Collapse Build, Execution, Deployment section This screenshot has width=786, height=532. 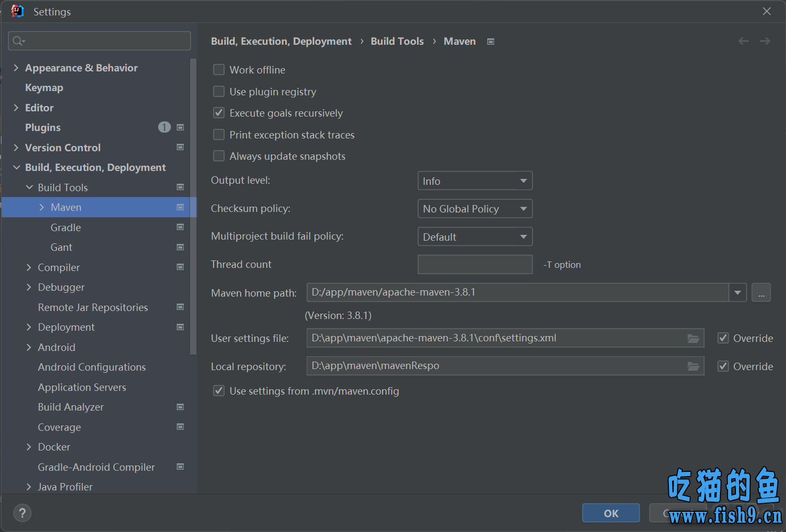(x=17, y=167)
